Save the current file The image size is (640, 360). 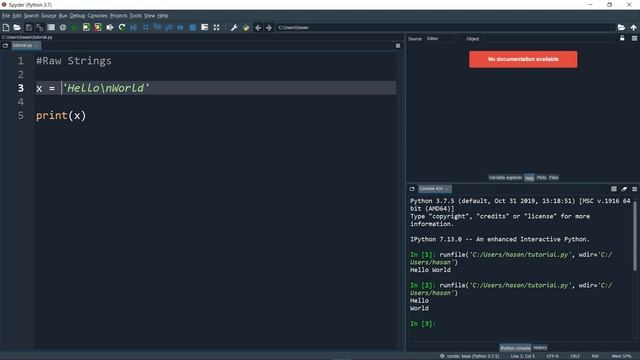[29, 27]
